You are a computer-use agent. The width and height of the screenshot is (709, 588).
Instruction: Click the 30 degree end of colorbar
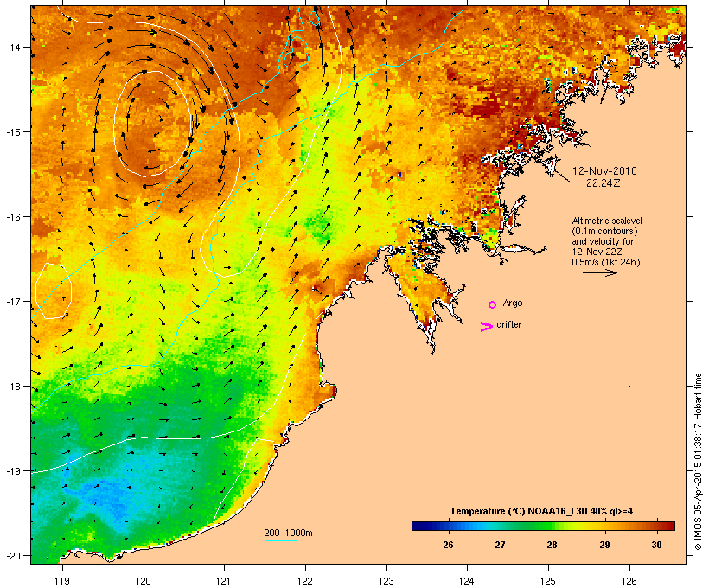[656, 545]
